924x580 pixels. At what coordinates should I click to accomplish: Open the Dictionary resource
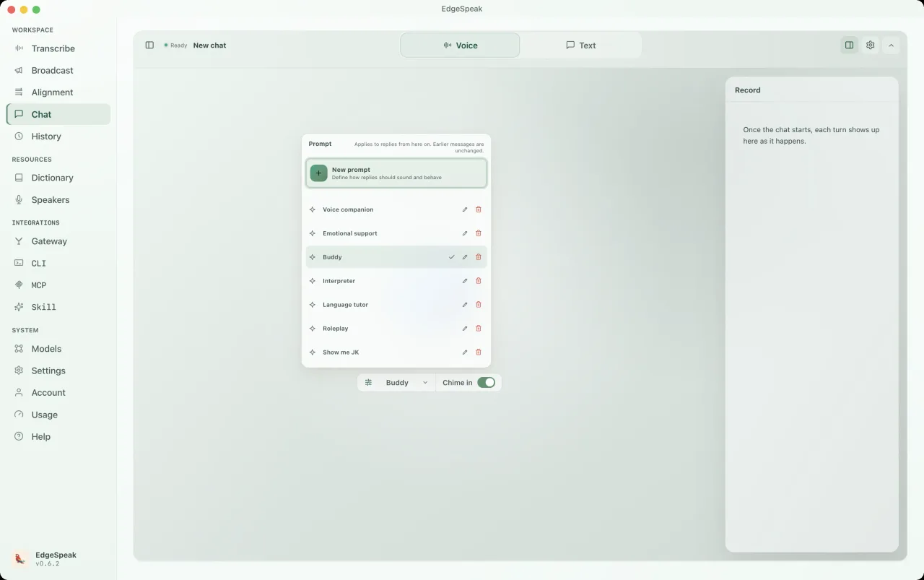[x=58, y=178]
